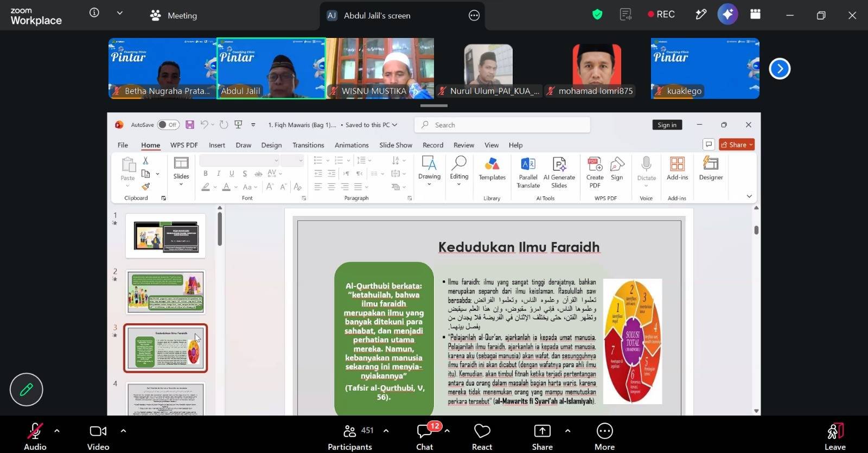The width and height of the screenshot is (868, 453).
Task: Open Add-ins gallery
Action: (x=677, y=169)
